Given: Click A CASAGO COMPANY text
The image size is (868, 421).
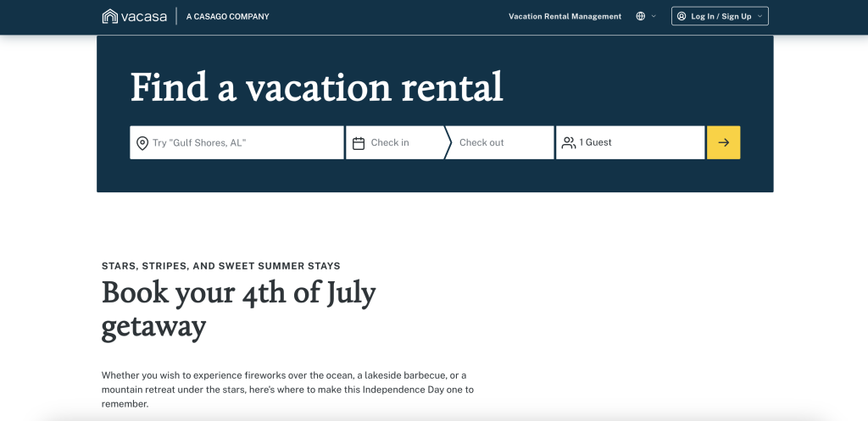Looking at the screenshot, I should pyautogui.click(x=227, y=17).
